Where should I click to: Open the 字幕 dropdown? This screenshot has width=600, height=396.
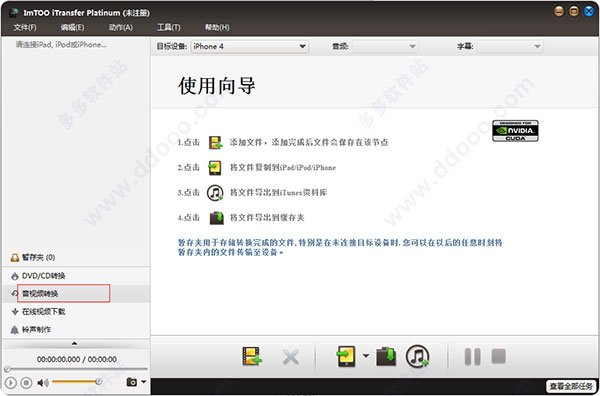pyautogui.click(x=510, y=47)
